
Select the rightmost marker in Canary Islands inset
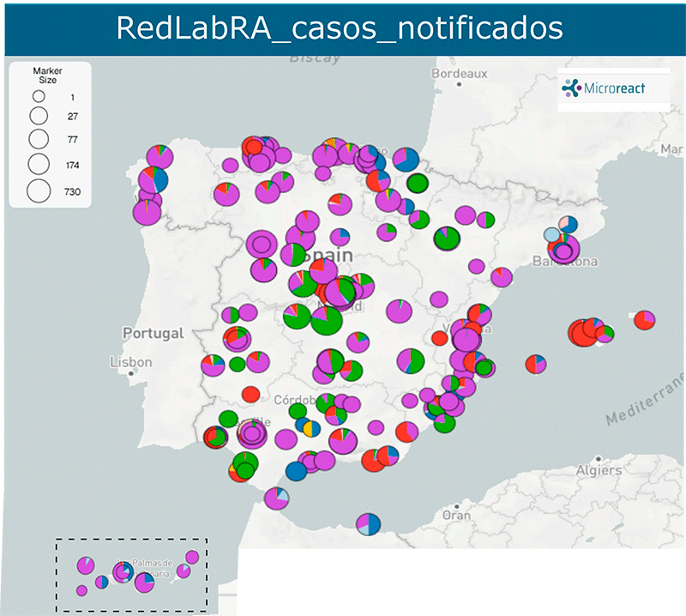click(192, 558)
